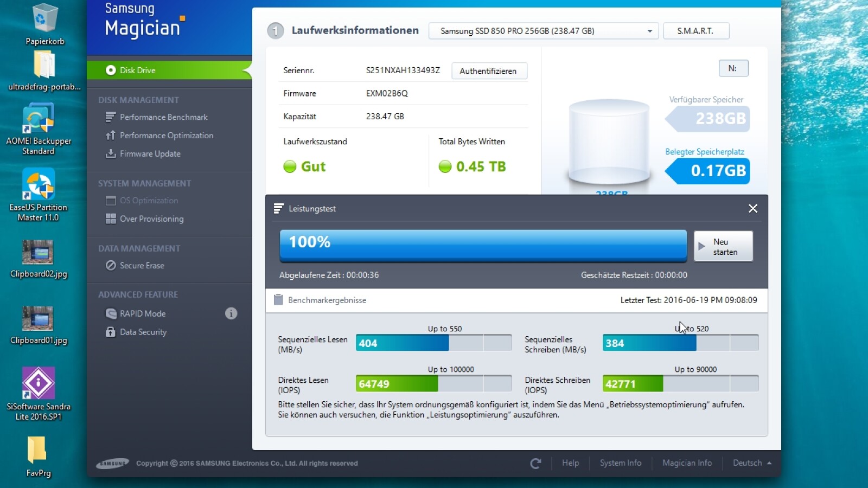Click the Over Provisioning grid icon
Screen dimensions: 868x488
tap(111, 219)
